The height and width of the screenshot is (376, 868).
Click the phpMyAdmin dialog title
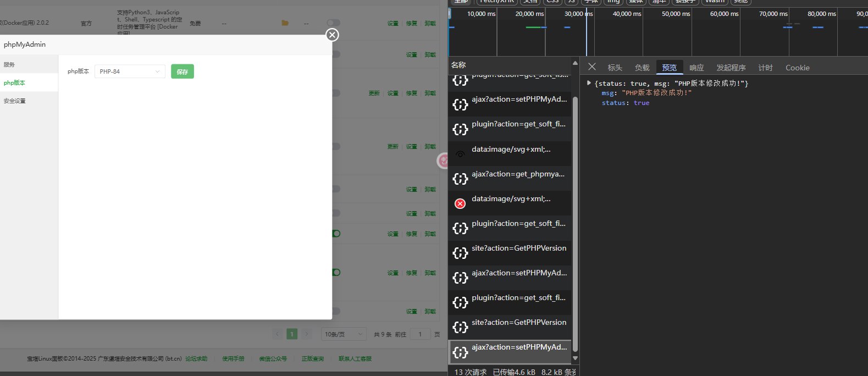pyautogui.click(x=25, y=45)
